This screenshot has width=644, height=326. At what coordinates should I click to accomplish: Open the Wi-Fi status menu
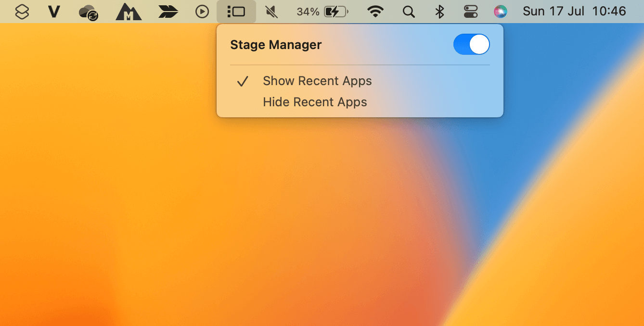376,11
